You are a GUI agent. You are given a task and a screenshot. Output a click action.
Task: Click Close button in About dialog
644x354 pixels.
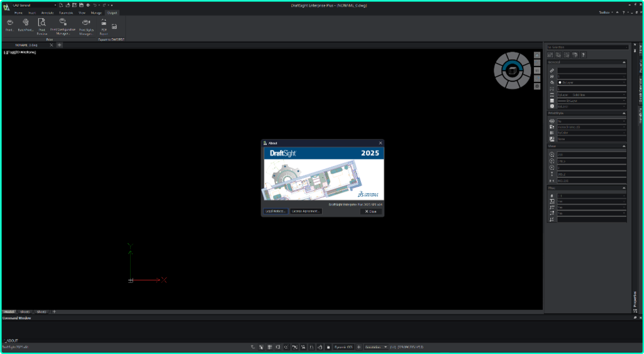pos(371,211)
